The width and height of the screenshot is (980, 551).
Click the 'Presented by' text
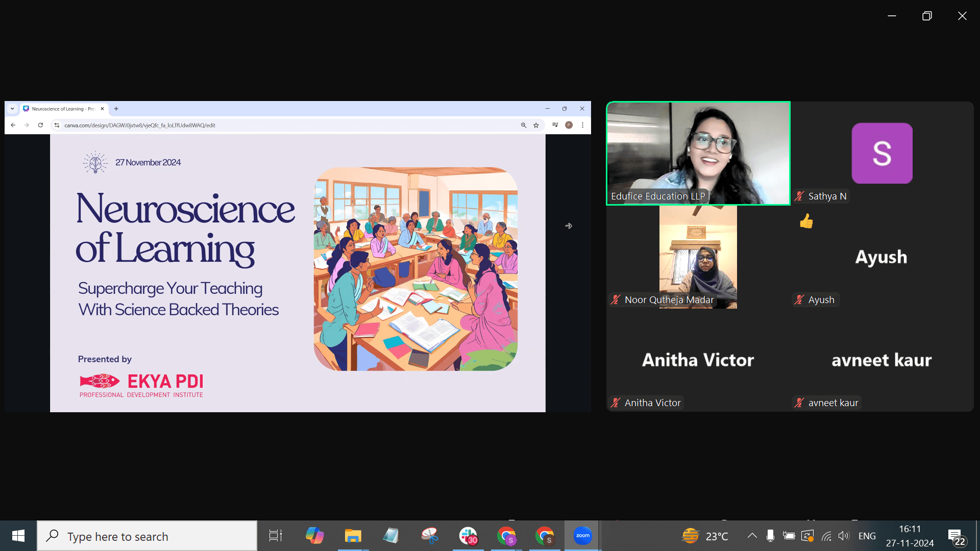[x=105, y=359]
